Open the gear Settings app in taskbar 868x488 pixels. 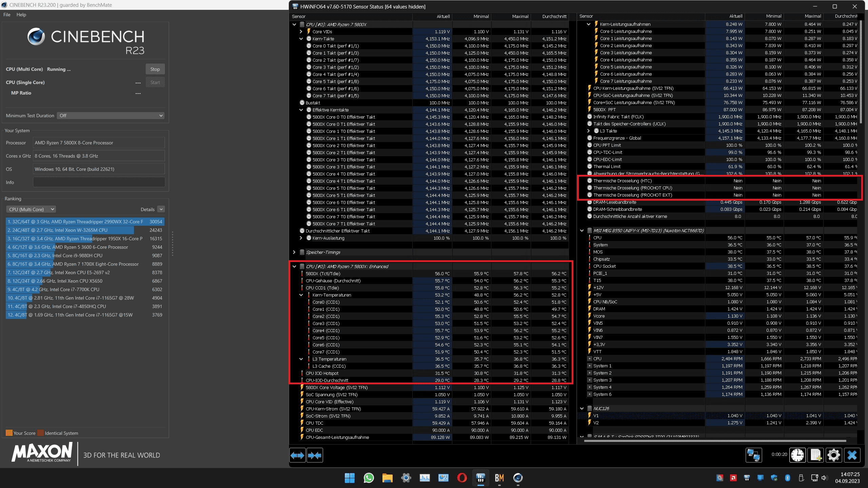click(406, 478)
